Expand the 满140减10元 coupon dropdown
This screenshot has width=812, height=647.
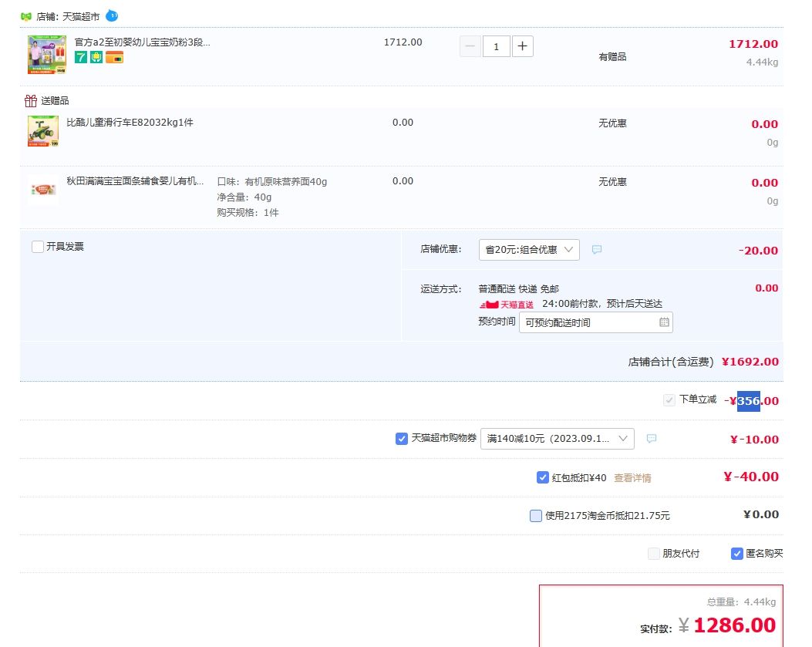[x=558, y=439]
